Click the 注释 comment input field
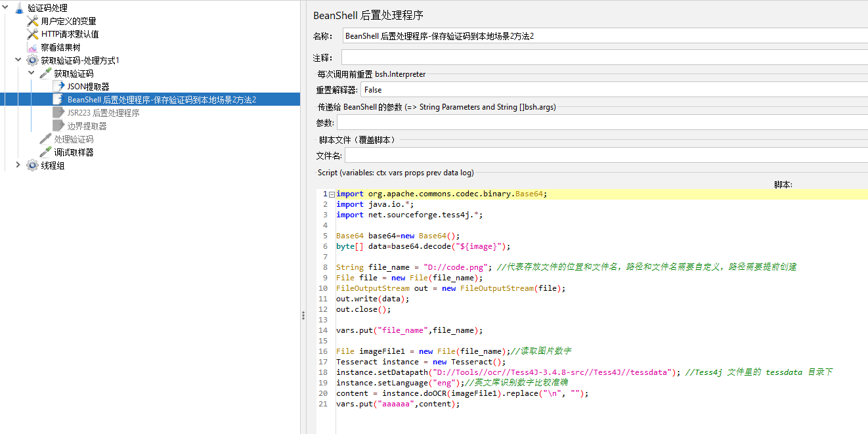868x434 pixels. coord(604,58)
